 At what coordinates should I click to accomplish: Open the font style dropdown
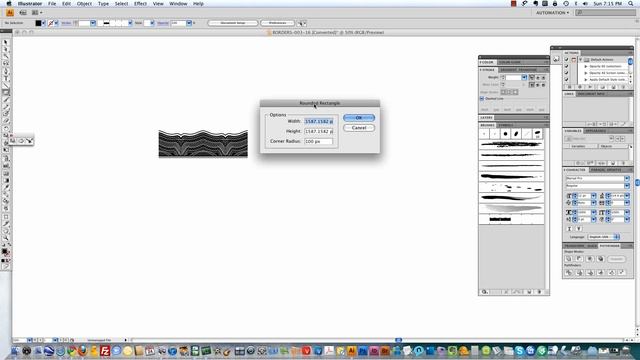tap(627, 186)
